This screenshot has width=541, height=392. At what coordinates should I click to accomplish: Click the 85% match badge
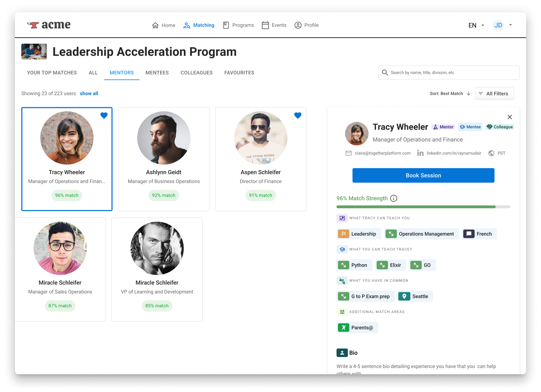coord(157,306)
